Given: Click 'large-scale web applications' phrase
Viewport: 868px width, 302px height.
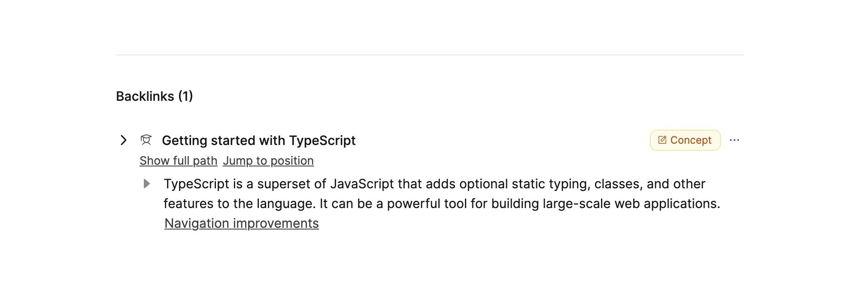Looking at the screenshot, I should coord(631,204).
